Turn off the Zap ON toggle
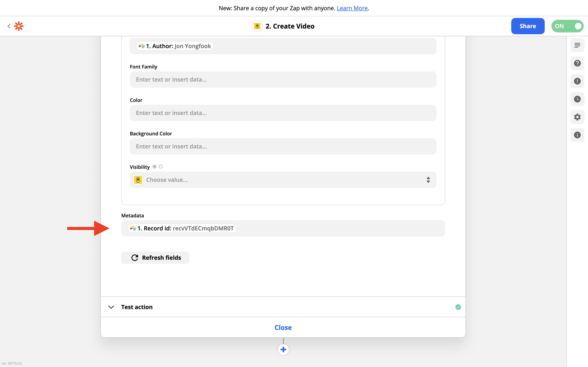This screenshot has height=367, width=588. (x=567, y=26)
